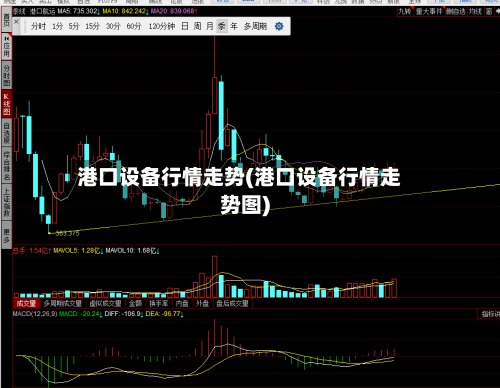
Task: Switch chart to 15分 period
Action: 92,26
